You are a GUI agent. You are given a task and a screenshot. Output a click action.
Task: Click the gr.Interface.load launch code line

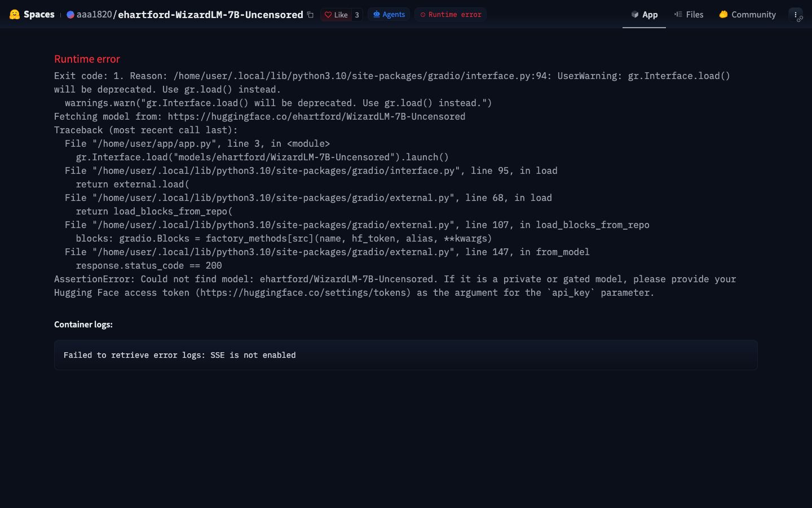coord(262,157)
